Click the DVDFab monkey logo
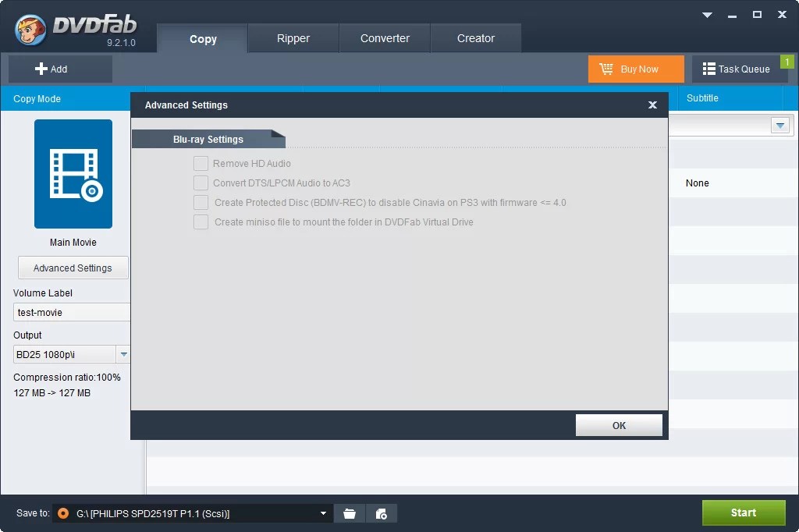 tap(30, 29)
